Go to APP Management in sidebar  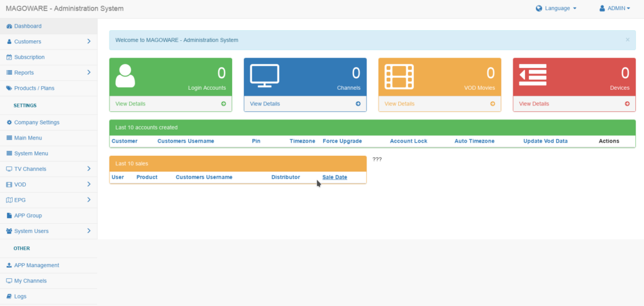pos(36,265)
